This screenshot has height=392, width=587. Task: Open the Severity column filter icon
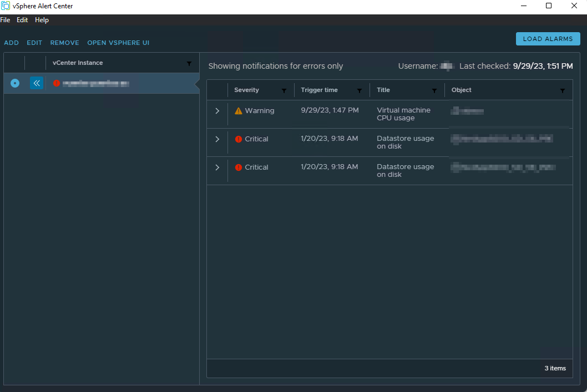(x=284, y=90)
